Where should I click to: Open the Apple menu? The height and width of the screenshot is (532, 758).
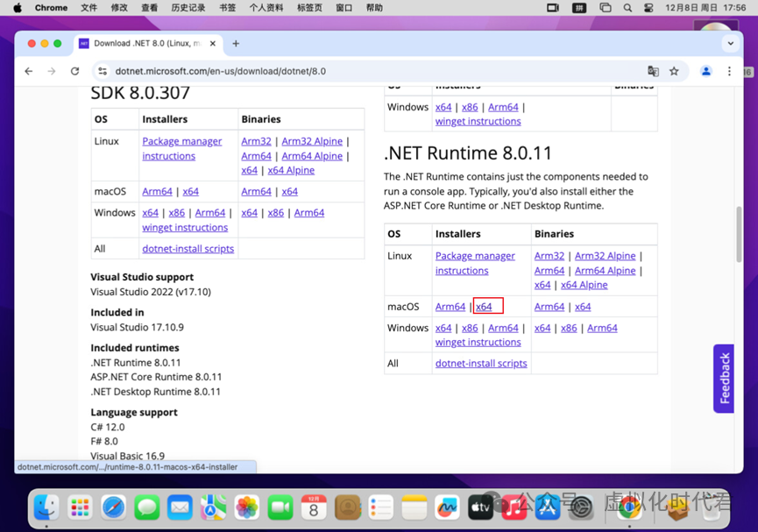pos(18,8)
